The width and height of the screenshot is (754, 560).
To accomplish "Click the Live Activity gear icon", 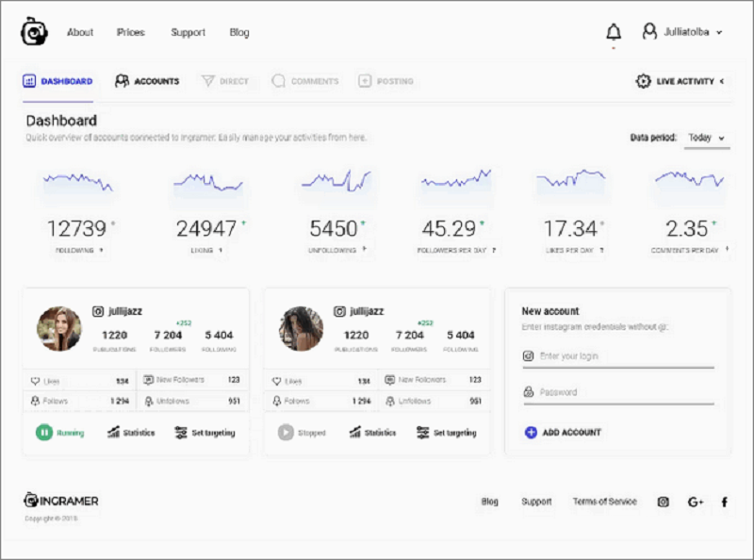I will point(643,81).
